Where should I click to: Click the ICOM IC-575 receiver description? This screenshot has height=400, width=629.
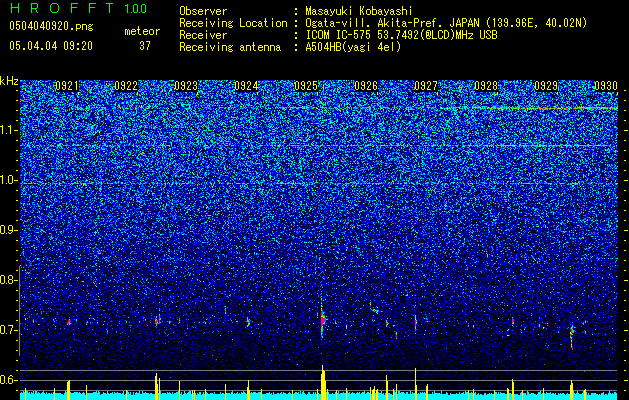[x=401, y=35]
